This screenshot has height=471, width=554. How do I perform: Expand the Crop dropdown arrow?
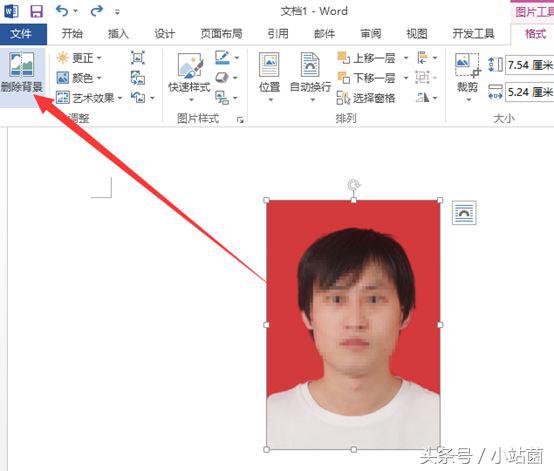pos(468,100)
